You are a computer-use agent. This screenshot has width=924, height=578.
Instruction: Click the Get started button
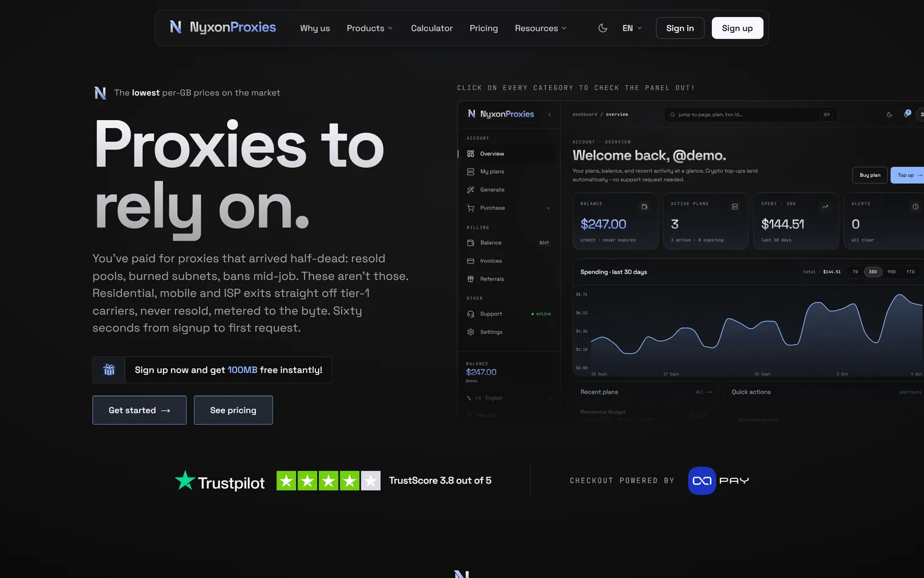coord(139,410)
